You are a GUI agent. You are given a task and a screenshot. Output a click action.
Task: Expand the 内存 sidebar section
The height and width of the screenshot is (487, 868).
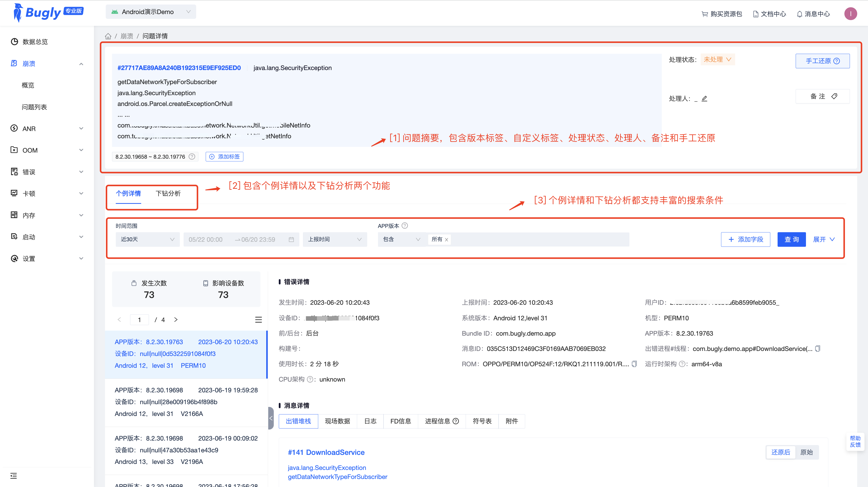tap(81, 215)
